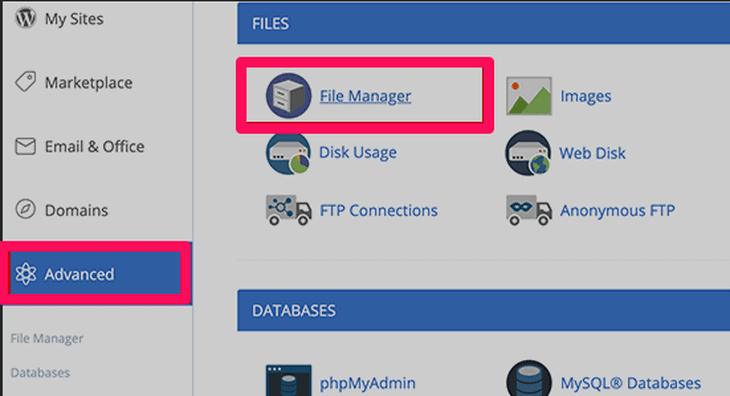
Task: Open the File Manager cabinet icon
Action: (289, 96)
